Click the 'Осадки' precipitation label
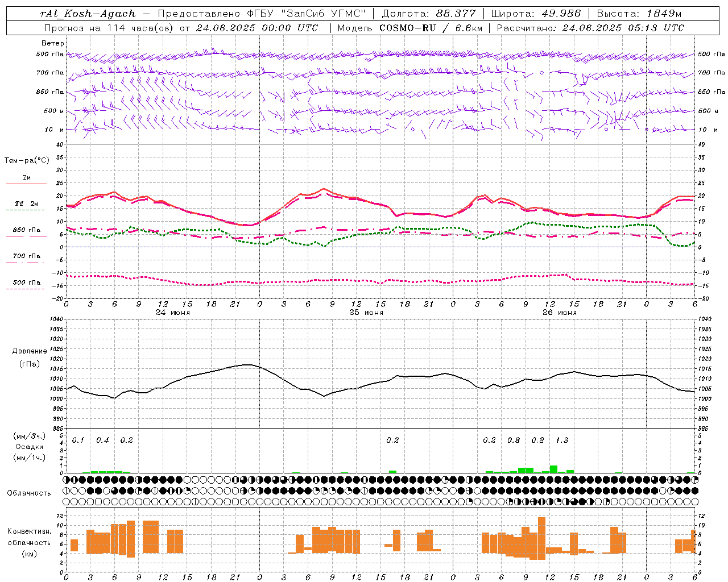The width and height of the screenshot is (728, 582). pos(30,447)
